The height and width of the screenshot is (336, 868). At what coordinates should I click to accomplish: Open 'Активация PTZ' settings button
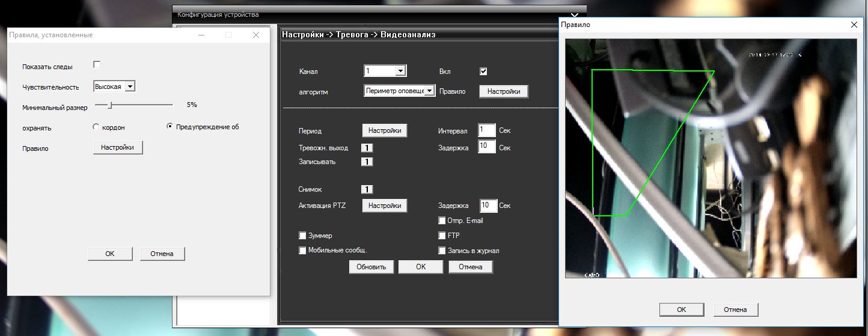385,206
